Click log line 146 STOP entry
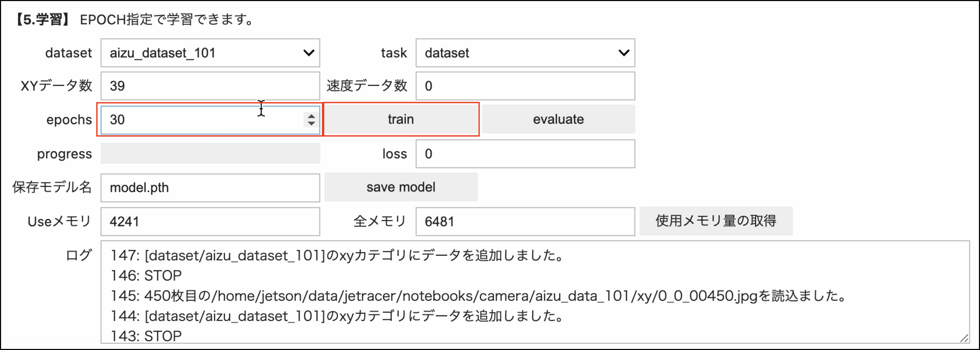Screen dimensions: 980x350 point(146,275)
